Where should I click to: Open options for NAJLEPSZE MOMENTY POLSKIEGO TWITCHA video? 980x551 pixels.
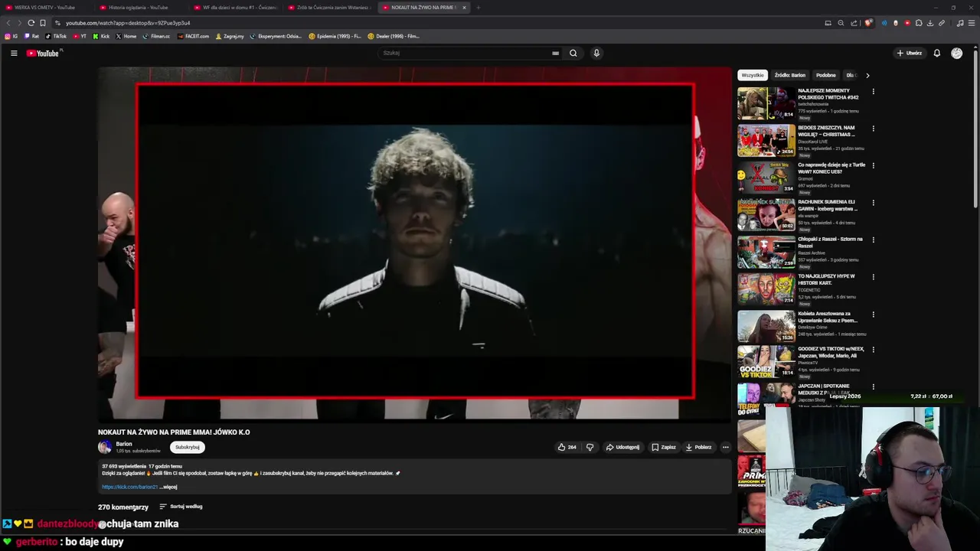coord(873,91)
